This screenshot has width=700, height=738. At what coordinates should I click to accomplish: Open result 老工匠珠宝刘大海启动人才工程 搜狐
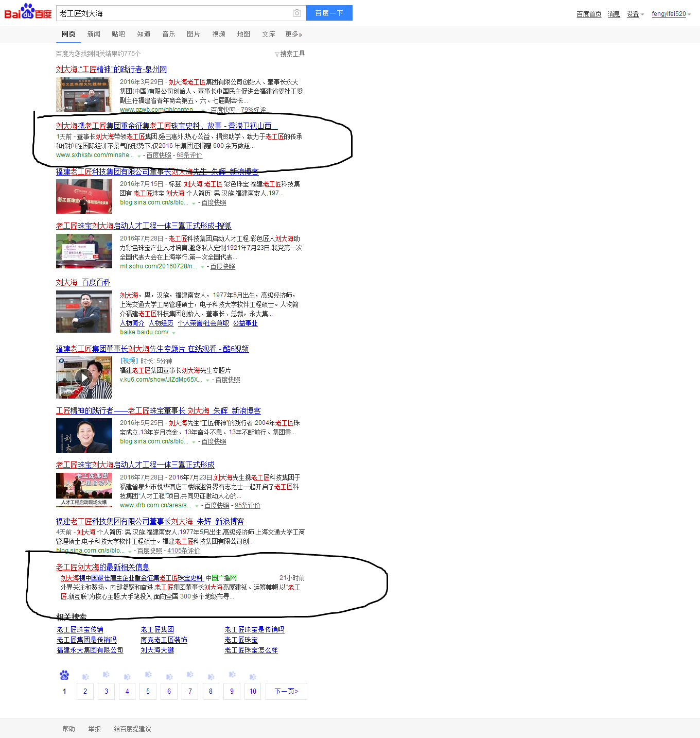144,226
